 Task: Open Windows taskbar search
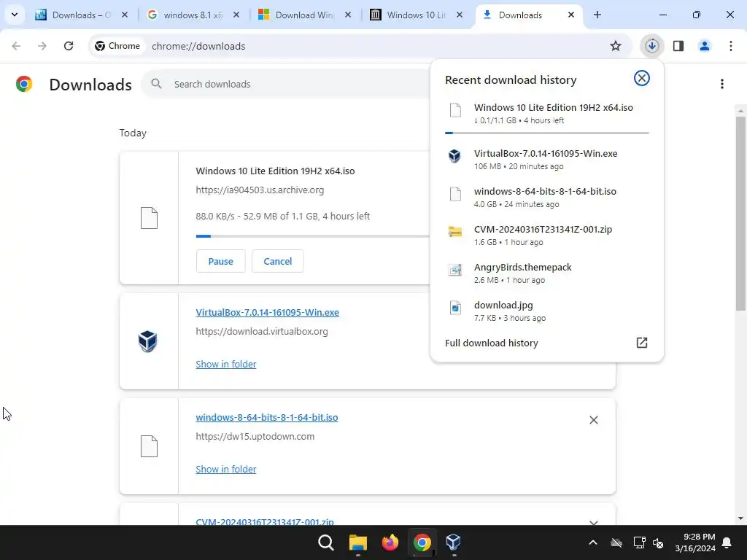pyautogui.click(x=326, y=542)
